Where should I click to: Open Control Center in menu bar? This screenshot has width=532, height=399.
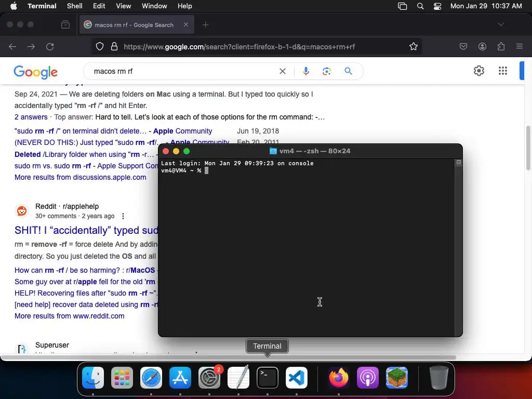click(437, 6)
